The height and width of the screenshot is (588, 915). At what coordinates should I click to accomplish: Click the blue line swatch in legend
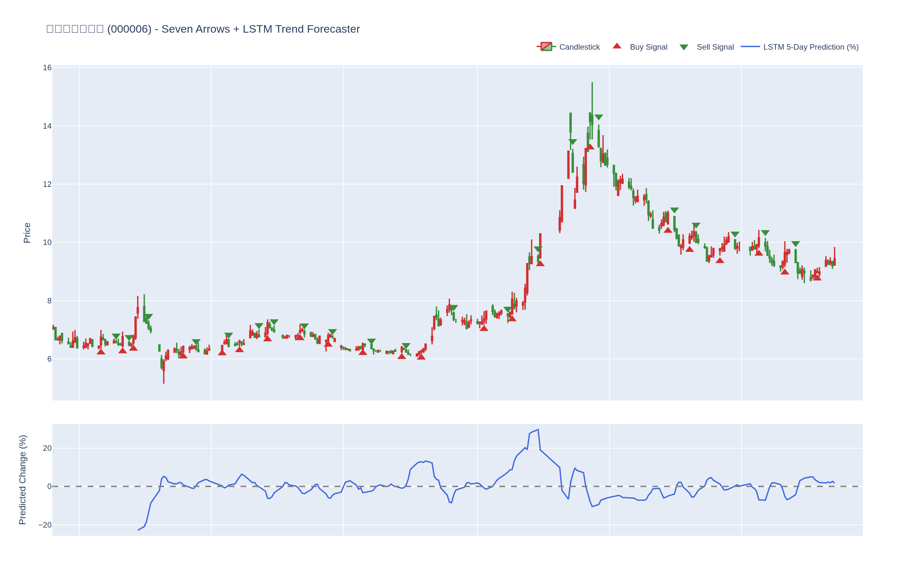(x=750, y=47)
